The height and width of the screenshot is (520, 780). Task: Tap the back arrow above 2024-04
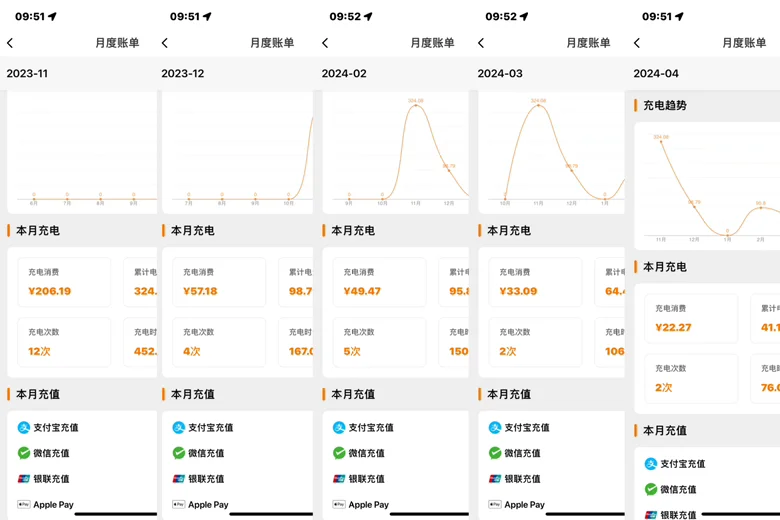point(637,43)
